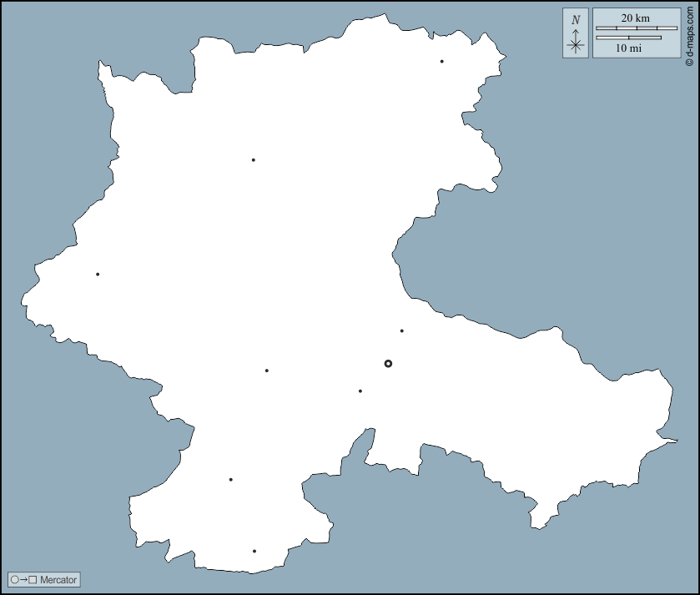Viewport: 700px width, 595px height.
Task: Click the Mercator projection label
Action: pyautogui.click(x=58, y=579)
